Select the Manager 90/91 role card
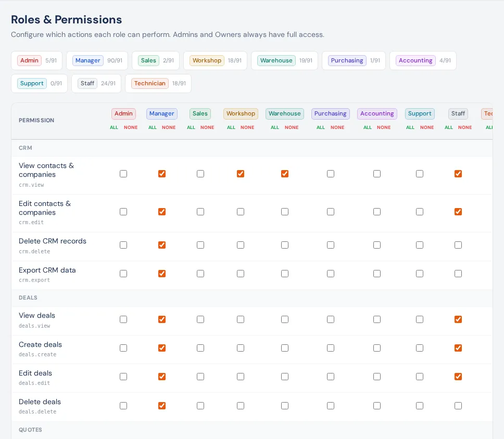504x439 pixels. (97, 60)
